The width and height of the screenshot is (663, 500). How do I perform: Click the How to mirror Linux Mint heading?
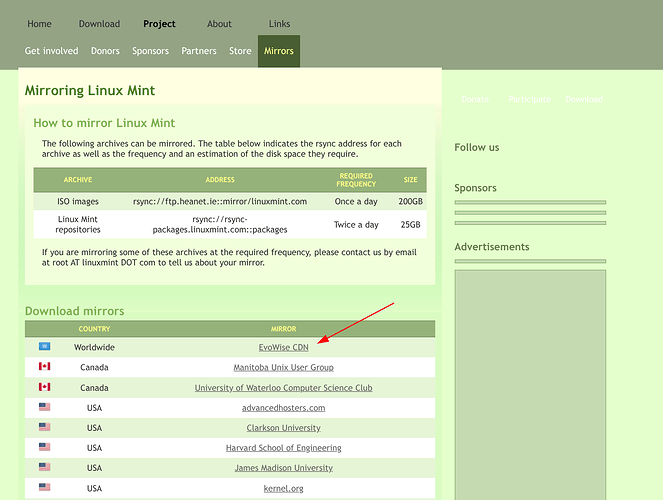[104, 123]
